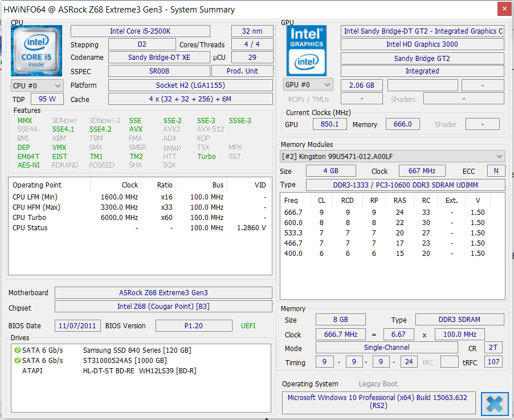Select the CPU HFM (Max) row
Screen dimensions: 514x420
[139, 207]
